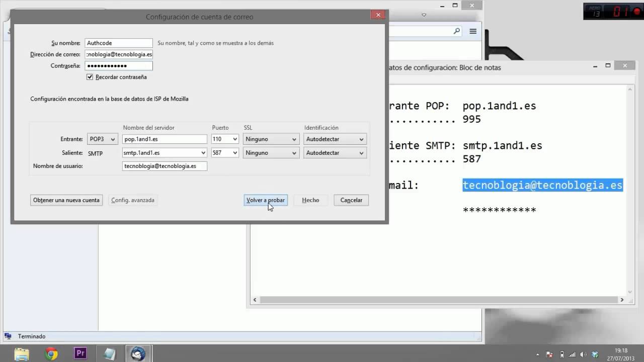Image resolution: width=644 pixels, height=362 pixels.
Task: Click the search magnifier icon in the toolbar
Action: click(x=456, y=31)
